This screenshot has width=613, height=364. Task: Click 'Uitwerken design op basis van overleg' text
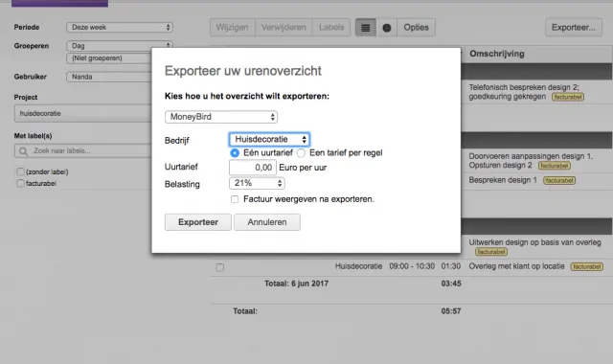point(534,242)
